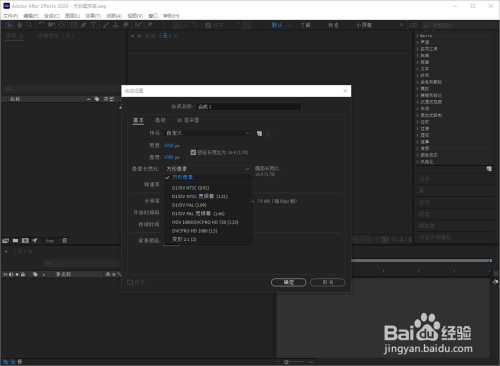Screen dimensions: 500x366
Task: Click the cancel button at dialog bottom-right
Action: [x=328, y=282]
